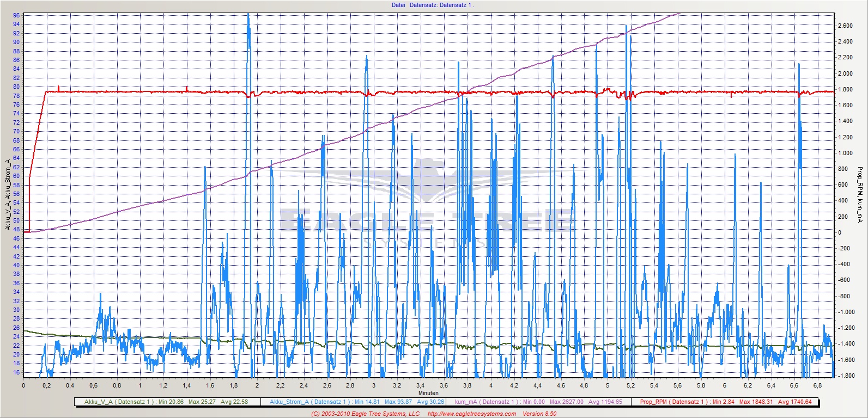868x418 pixels.
Task: Click the 'Datei' label in the title
Action: (x=398, y=5)
